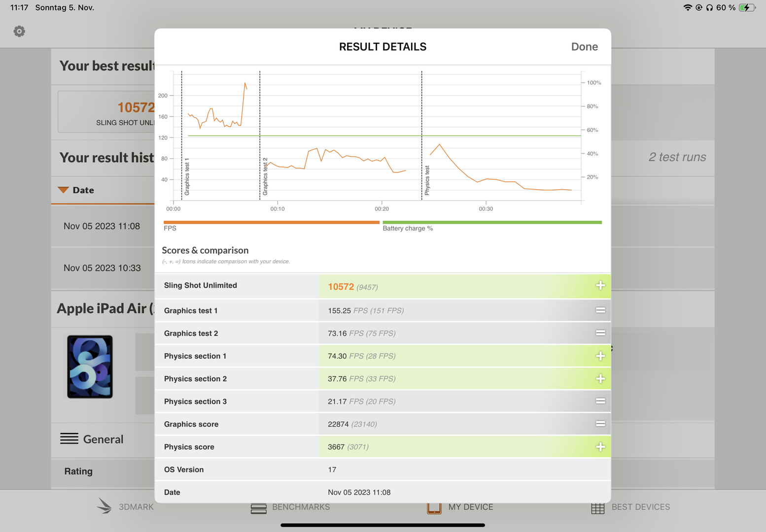Tap Done to close Result Details
The height and width of the screenshot is (532, 766).
tap(584, 47)
